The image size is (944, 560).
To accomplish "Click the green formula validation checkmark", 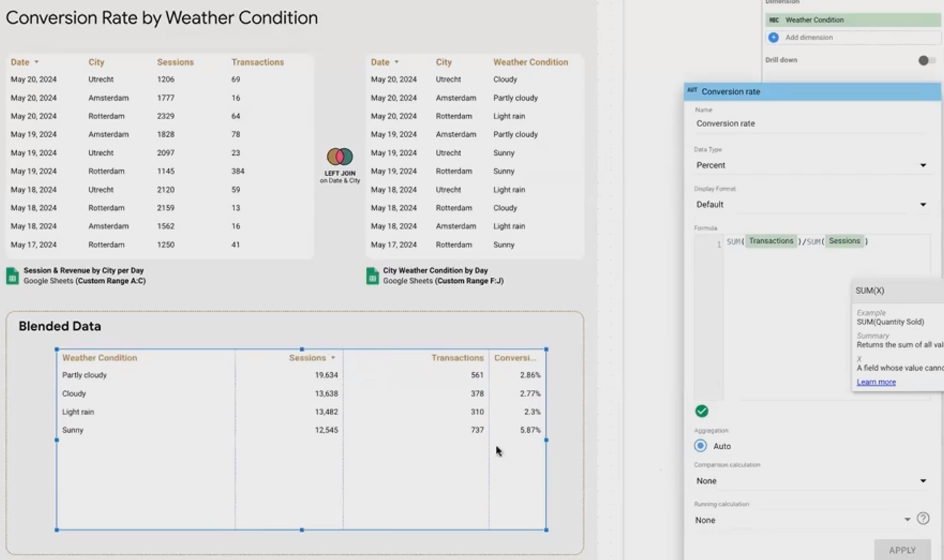I will [702, 411].
